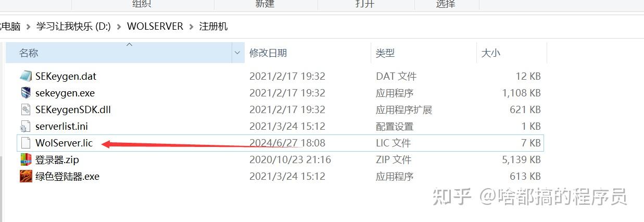Viewport: 644px width, 222px height.
Task: Go to WOLSERVER folder in address bar
Action: [155, 26]
